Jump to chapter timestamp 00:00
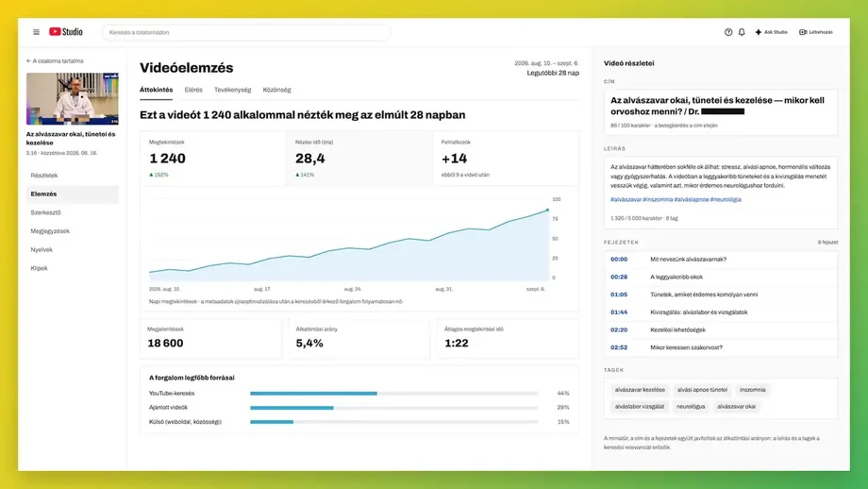The width and height of the screenshot is (868, 489). click(619, 260)
